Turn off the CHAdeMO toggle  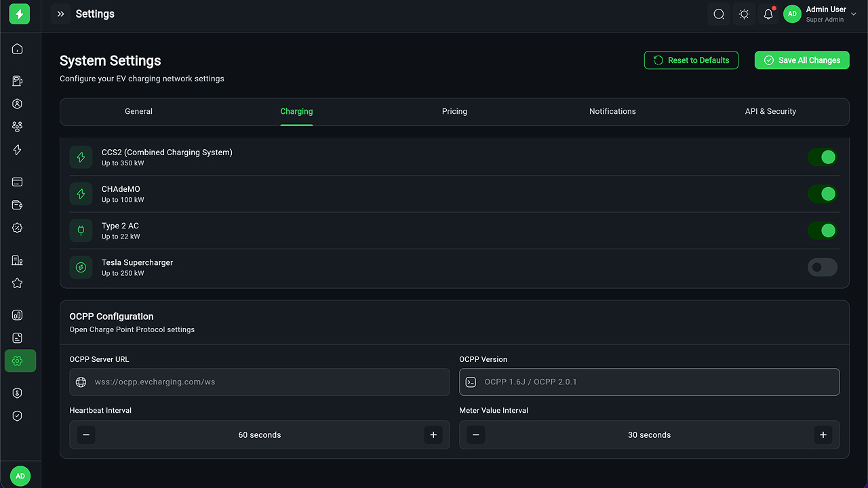822,194
